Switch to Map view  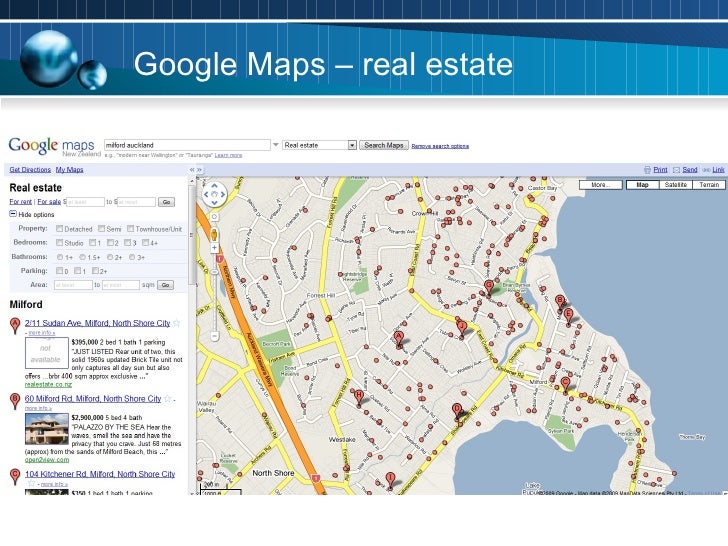pos(643,185)
